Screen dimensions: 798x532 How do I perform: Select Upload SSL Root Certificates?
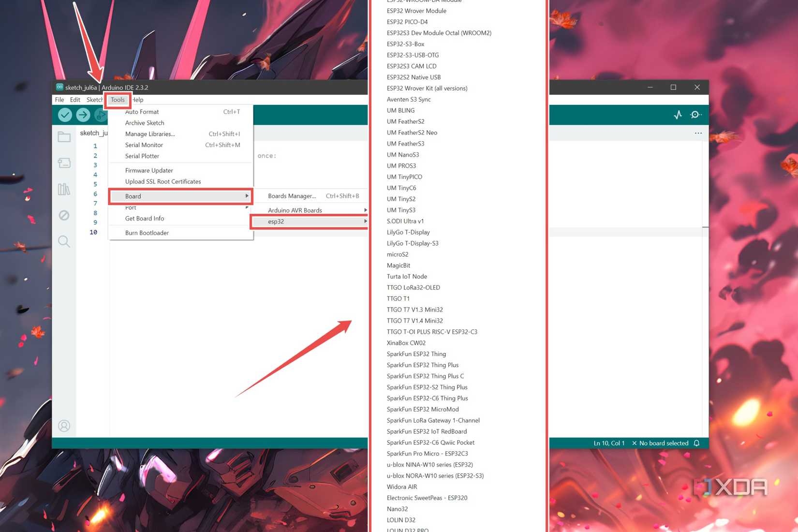click(x=181, y=181)
